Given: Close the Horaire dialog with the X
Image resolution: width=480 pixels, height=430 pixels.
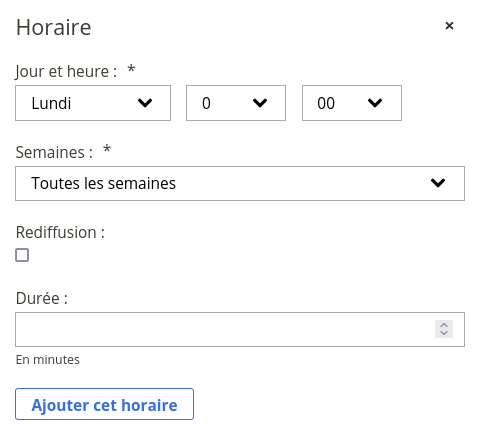Looking at the screenshot, I should pos(449,26).
